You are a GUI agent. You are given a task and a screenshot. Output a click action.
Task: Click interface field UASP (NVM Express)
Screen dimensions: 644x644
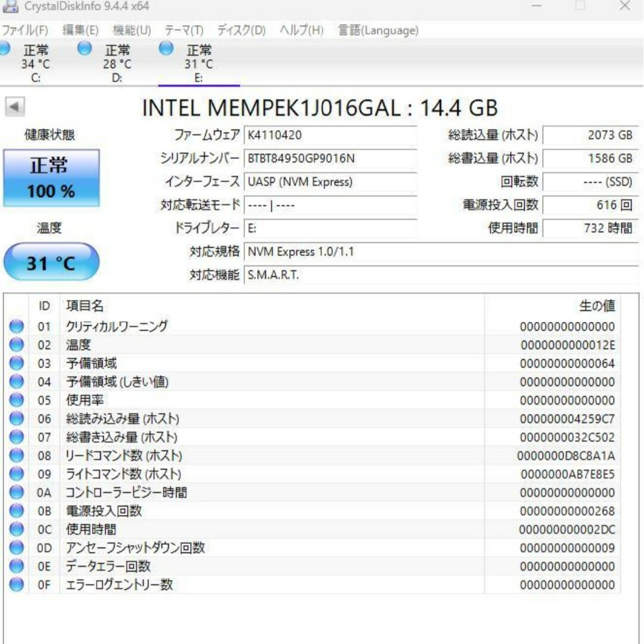point(330,182)
